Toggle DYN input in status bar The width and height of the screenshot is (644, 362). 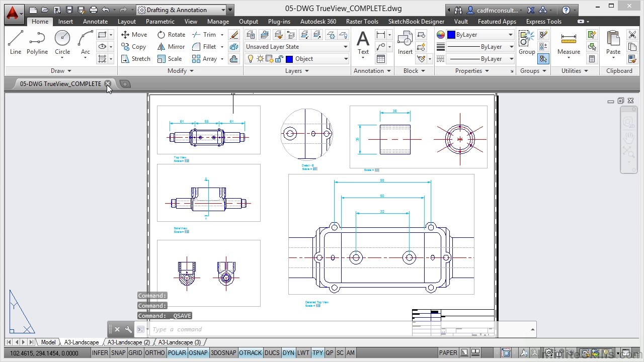tap(288, 353)
